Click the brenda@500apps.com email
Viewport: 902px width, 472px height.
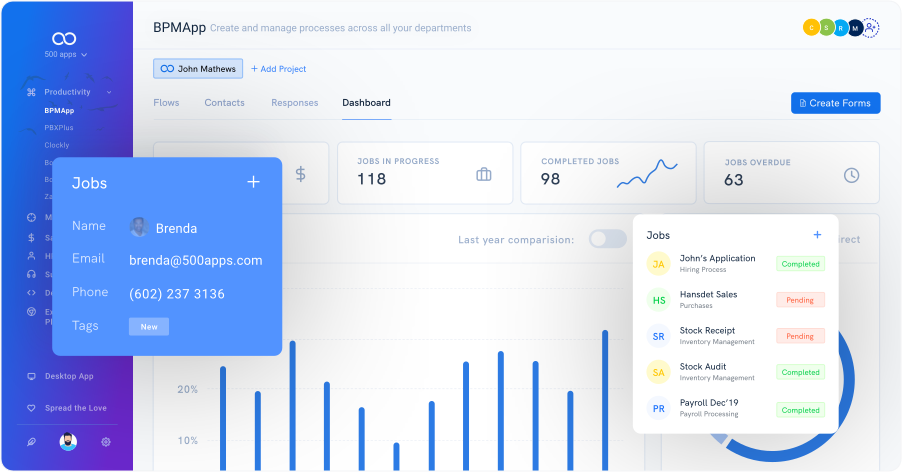196,260
